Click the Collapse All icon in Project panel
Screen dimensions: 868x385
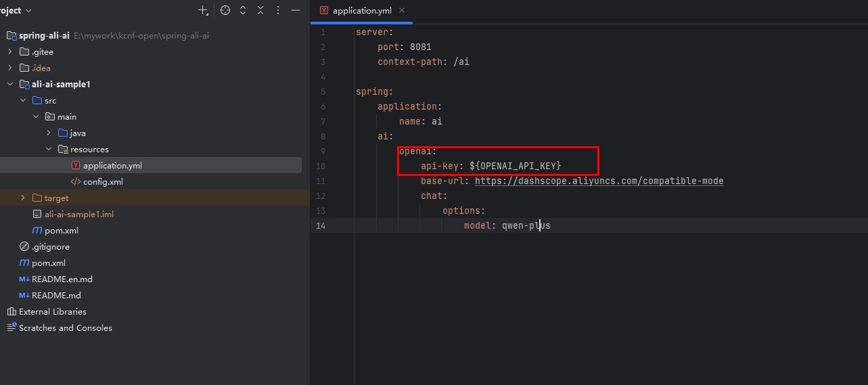[x=260, y=11]
